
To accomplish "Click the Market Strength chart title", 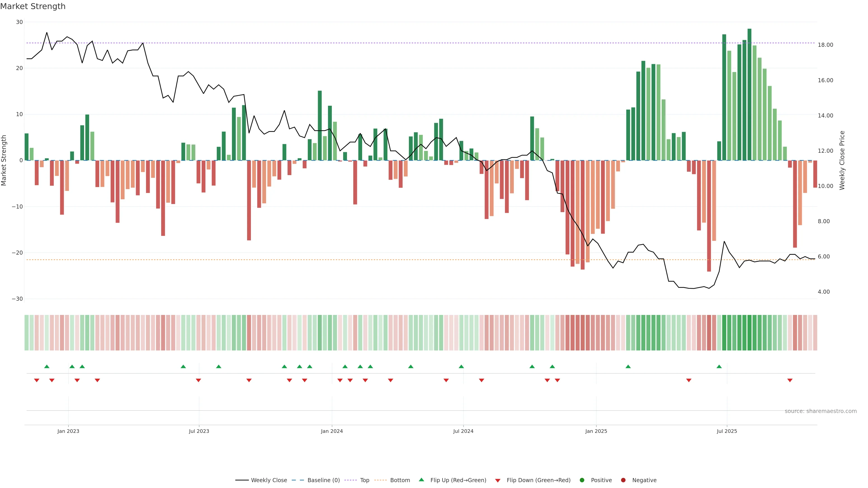I will pyautogui.click(x=33, y=6).
